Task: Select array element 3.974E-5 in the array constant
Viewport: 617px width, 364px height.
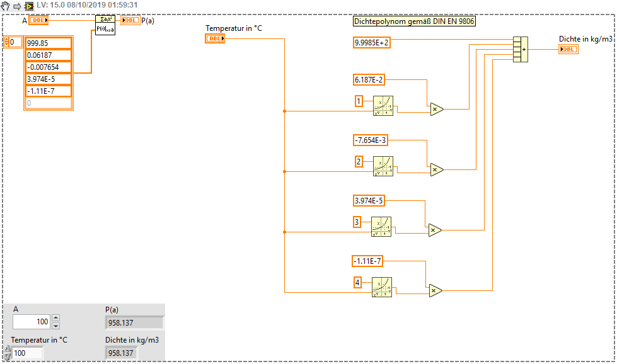Action: (49, 79)
